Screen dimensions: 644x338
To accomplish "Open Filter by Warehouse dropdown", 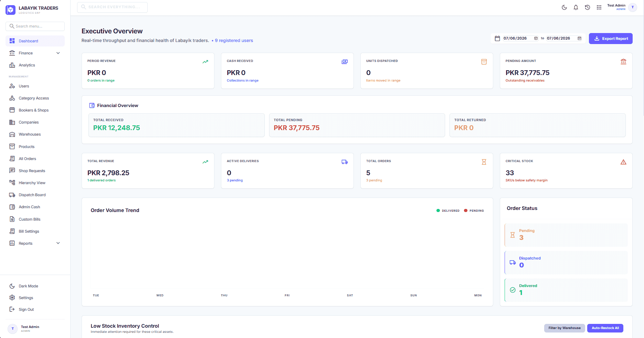I will tap(564, 328).
